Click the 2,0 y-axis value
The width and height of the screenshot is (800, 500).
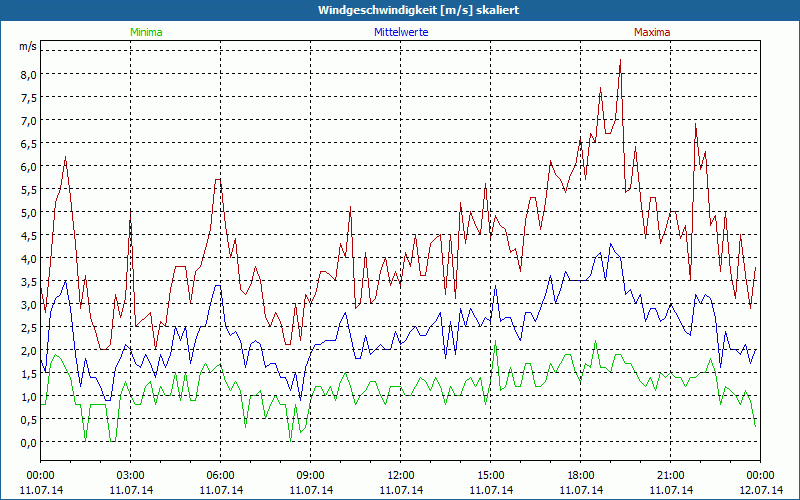[x=29, y=350]
